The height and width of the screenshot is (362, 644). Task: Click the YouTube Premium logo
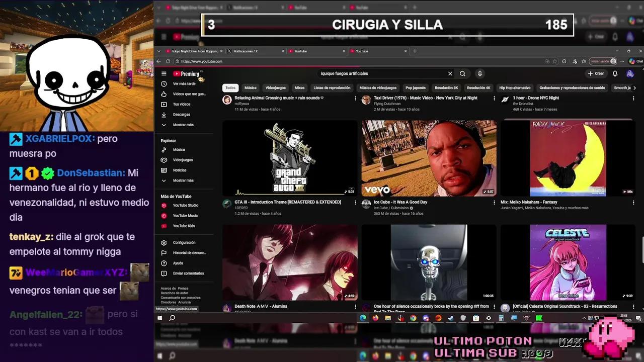186,74
